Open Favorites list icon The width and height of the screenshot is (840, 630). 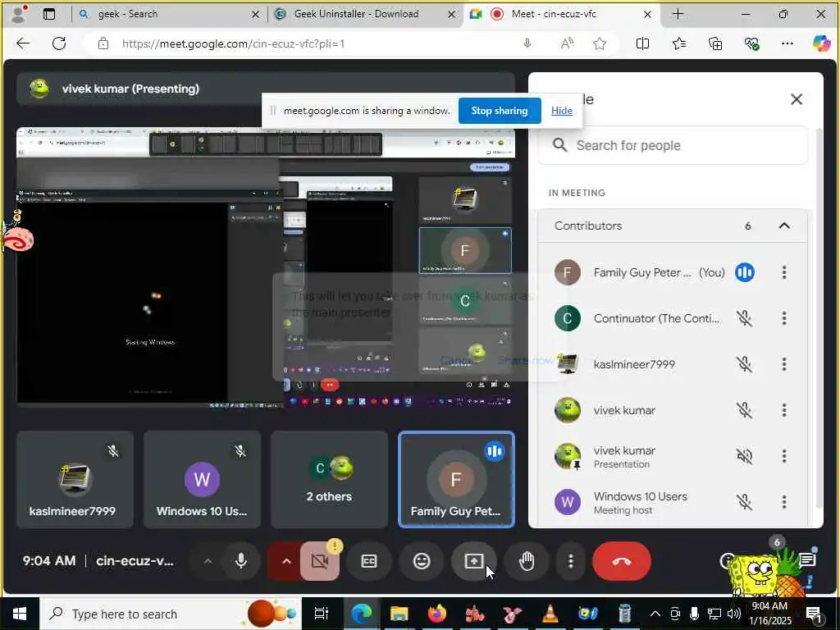click(x=678, y=43)
